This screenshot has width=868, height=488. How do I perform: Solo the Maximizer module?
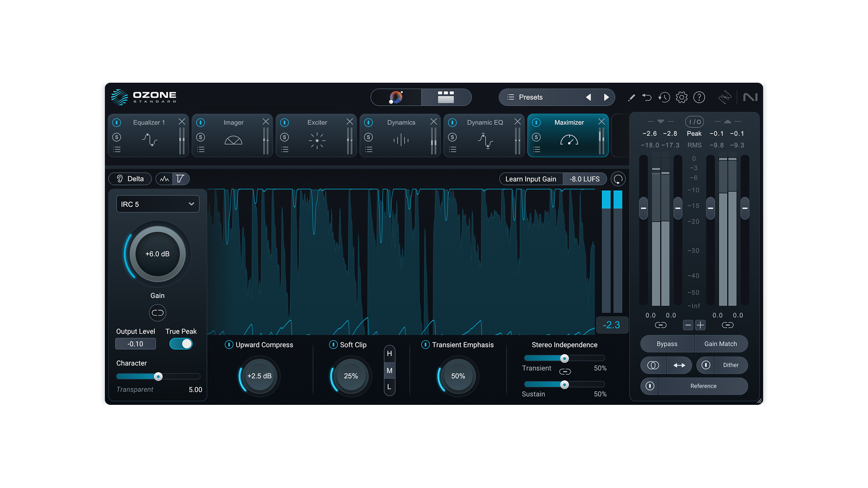537,137
